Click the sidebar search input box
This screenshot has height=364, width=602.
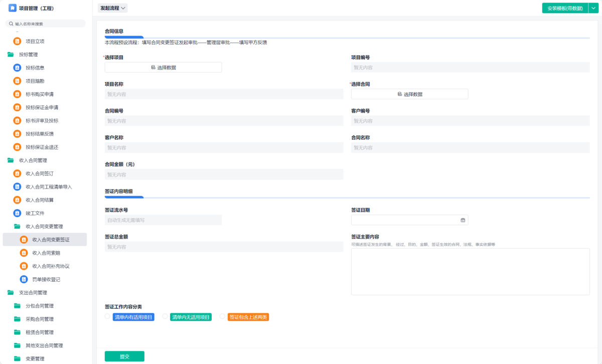click(45, 24)
